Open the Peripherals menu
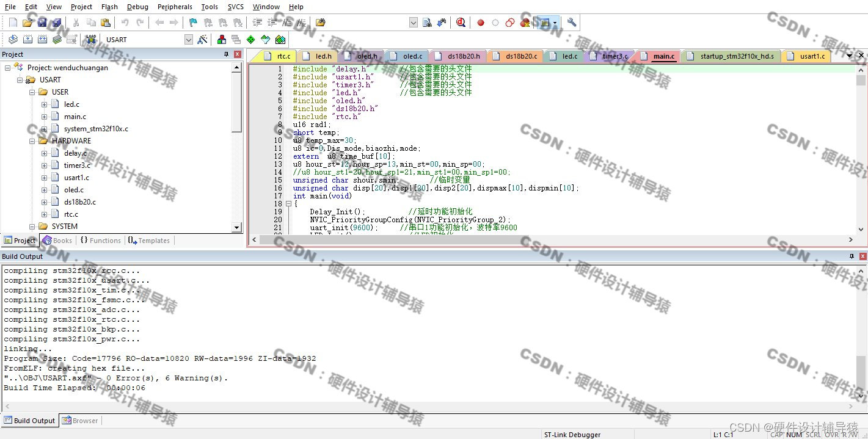The width and height of the screenshot is (868, 439). point(175,7)
